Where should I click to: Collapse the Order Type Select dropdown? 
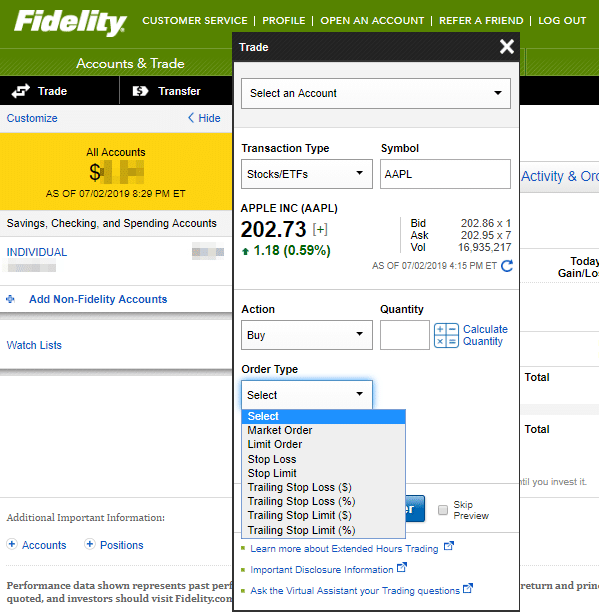point(307,395)
